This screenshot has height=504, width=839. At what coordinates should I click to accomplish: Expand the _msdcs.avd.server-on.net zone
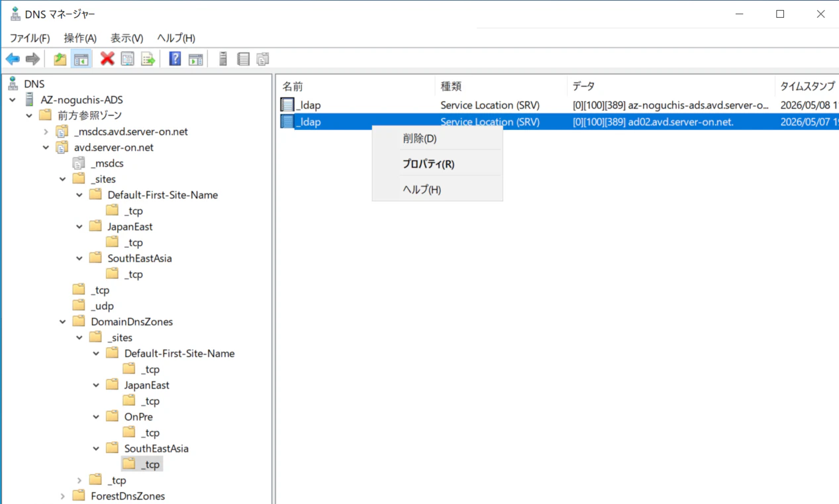click(46, 131)
